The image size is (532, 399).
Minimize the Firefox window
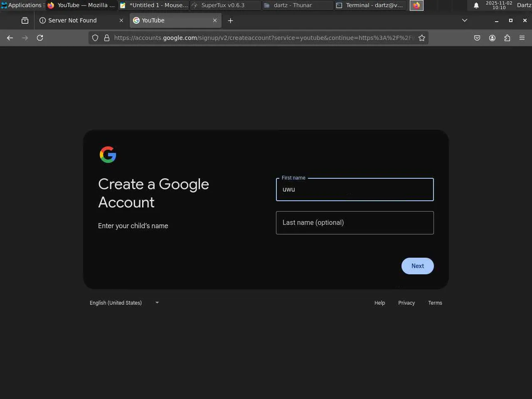(496, 20)
